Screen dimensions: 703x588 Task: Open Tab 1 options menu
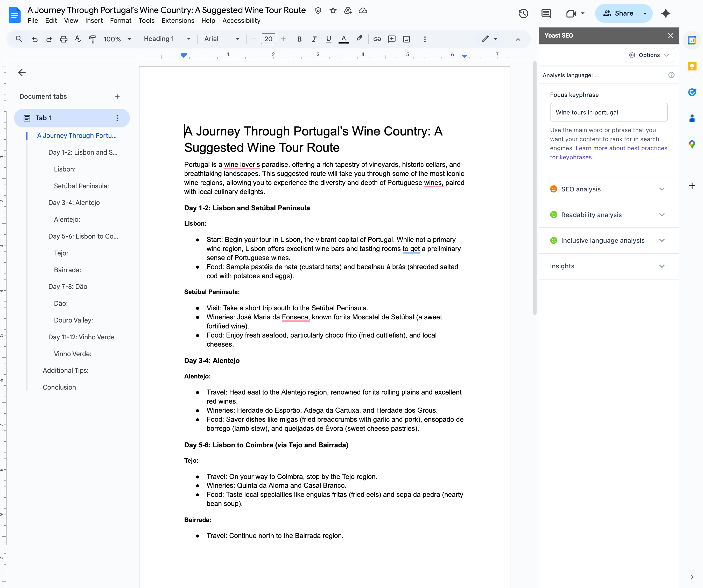coord(117,118)
